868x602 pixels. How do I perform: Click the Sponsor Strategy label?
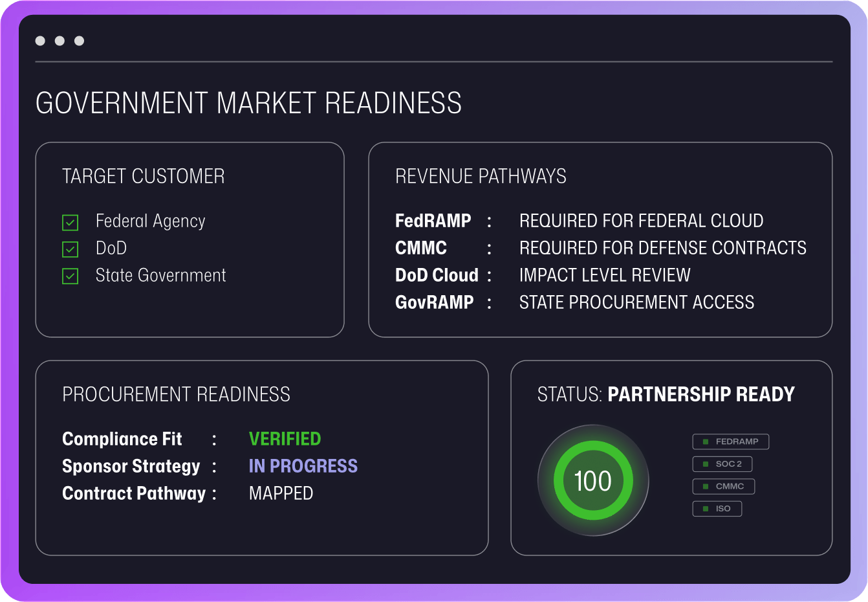point(131,467)
